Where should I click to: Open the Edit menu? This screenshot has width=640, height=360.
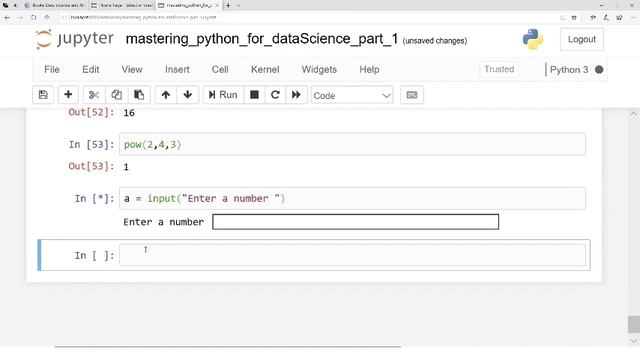(91, 69)
